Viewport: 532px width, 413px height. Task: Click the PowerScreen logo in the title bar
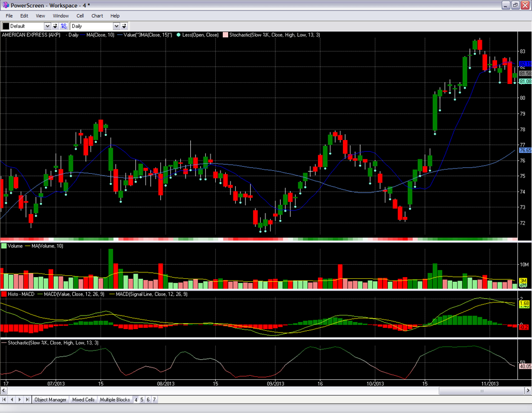point(5,5)
